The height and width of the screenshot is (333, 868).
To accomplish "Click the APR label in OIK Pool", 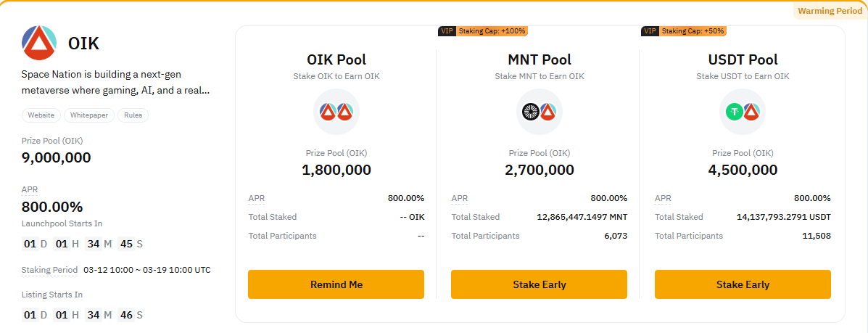I will pyautogui.click(x=257, y=198).
